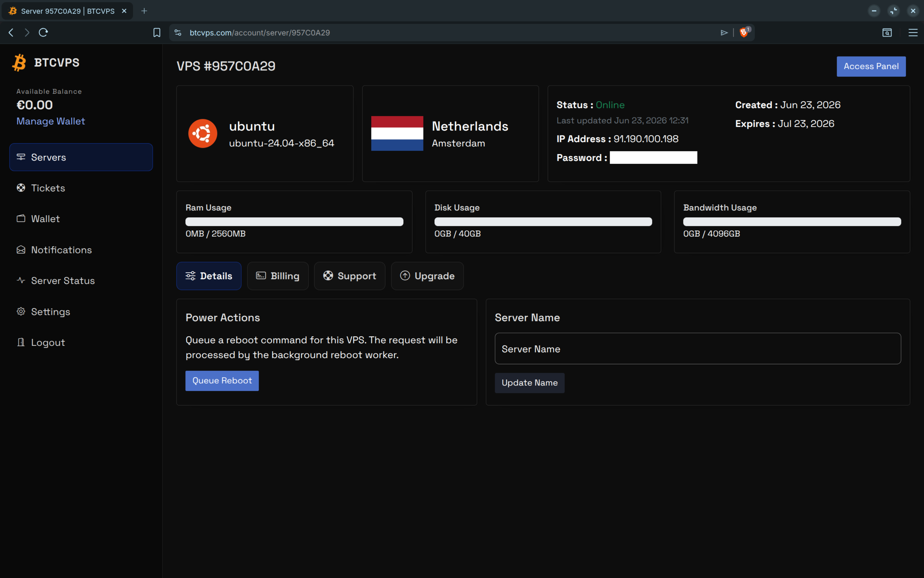
Task: Switch to the Details tab
Action: click(209, 276)
